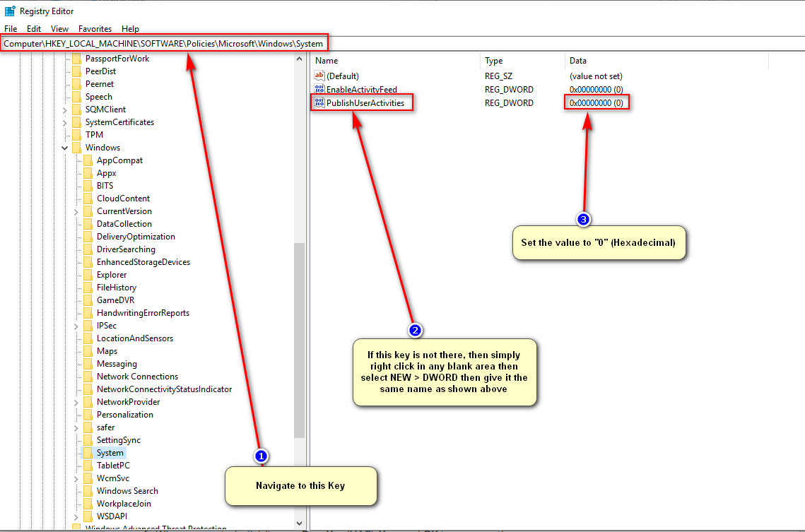The width and height of the screenshot is (805, 532).
Task: Select the FileHistory key
Action: (117, 288)
